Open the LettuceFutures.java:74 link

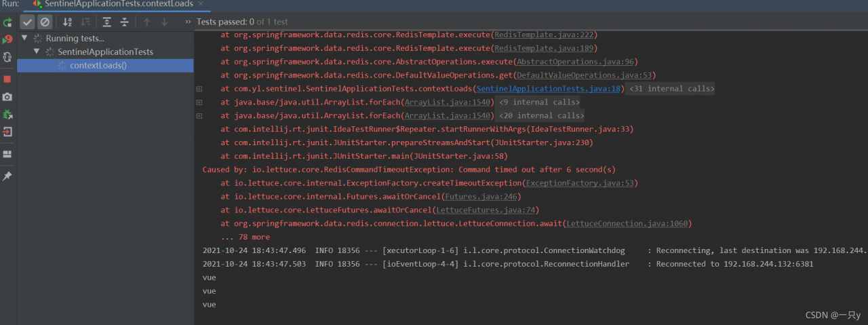[x=484, y=210]
